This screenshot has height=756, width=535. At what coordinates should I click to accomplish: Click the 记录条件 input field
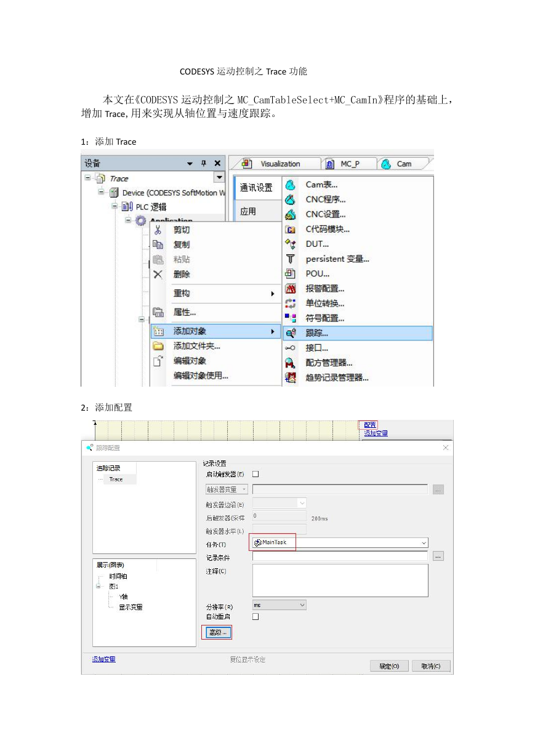click(x=340, y=556)
